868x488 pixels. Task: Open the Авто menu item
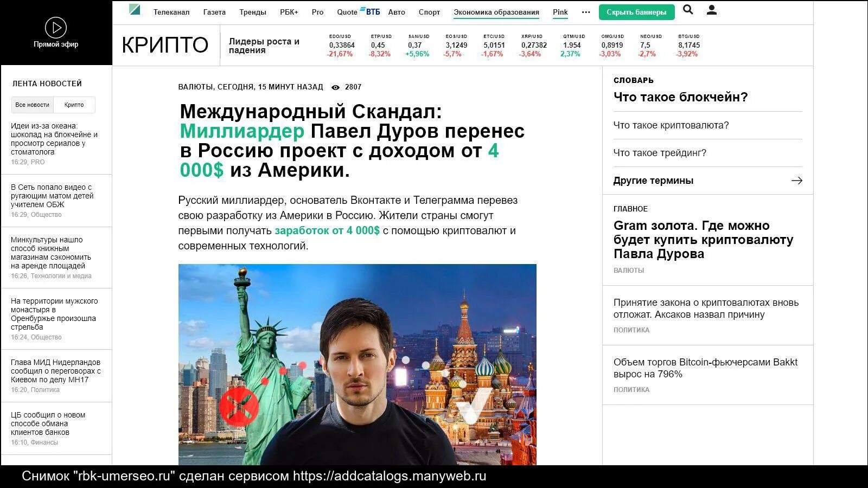[397, 12]
